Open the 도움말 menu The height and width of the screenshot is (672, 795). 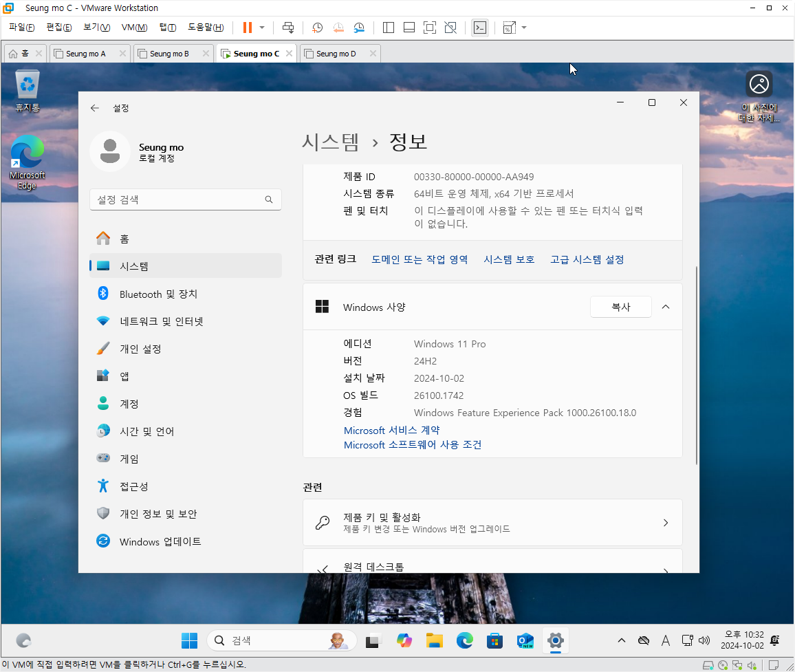pyautogui.click(x=206, y=28)
